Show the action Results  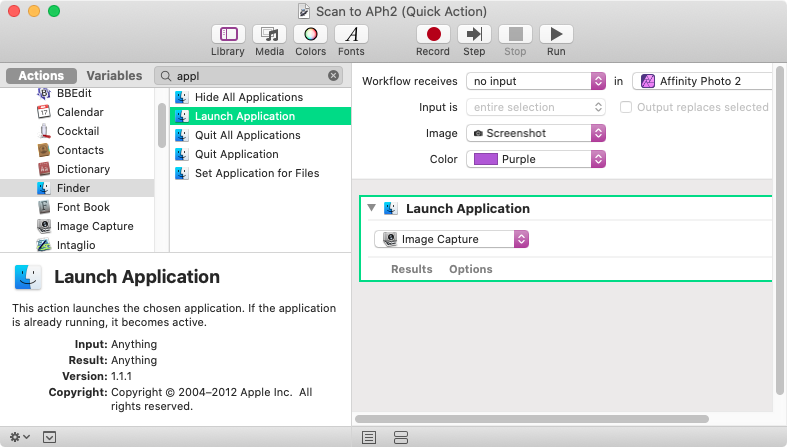pos(412,269)
